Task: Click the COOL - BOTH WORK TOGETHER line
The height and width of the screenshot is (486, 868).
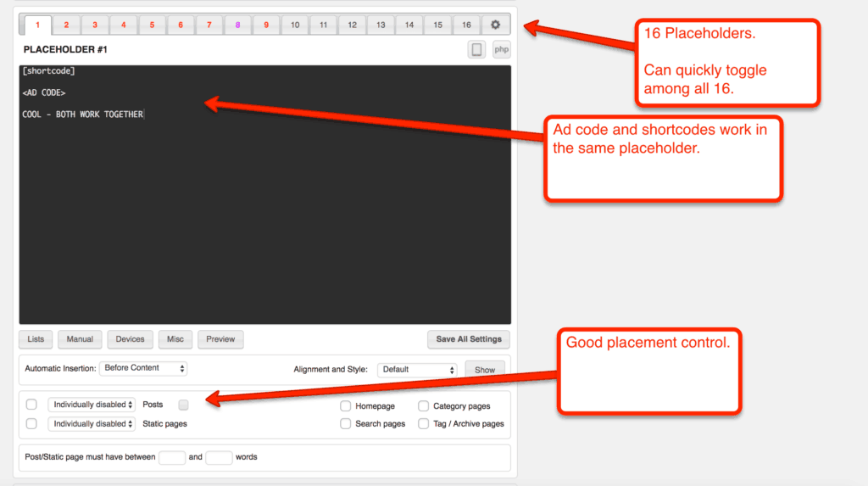Action: click(83, 115)
